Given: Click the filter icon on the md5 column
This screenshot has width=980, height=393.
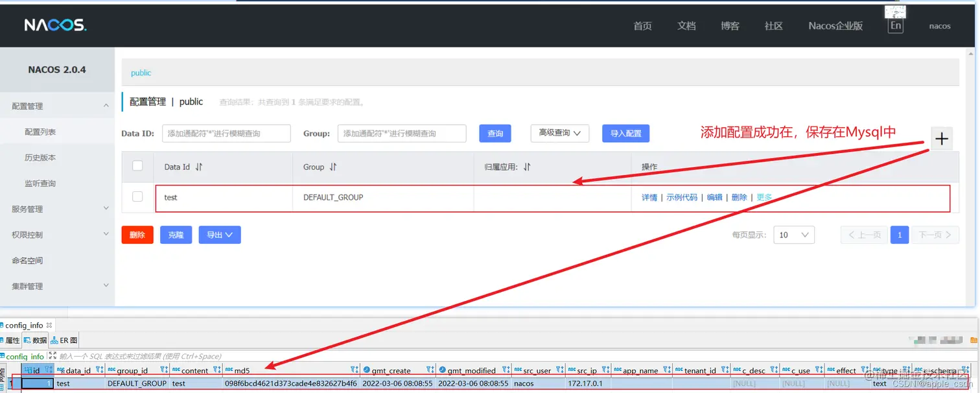Looking at the screenshot, I should [354, 370].
